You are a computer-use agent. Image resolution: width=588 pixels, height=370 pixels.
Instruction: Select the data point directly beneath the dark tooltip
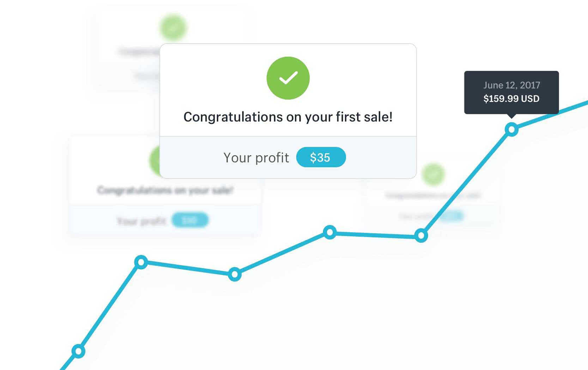(511, 130)
